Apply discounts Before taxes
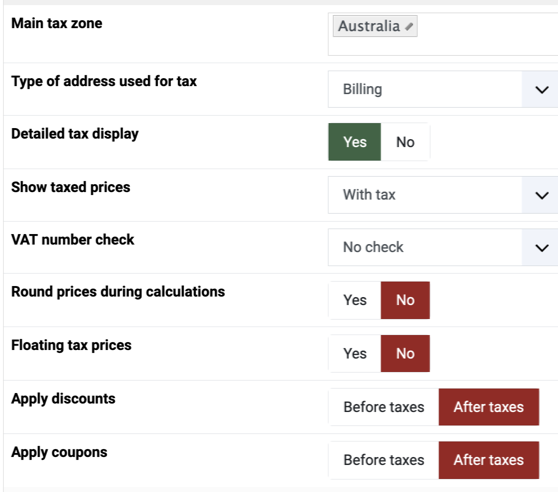 click(x=384, y=407)
